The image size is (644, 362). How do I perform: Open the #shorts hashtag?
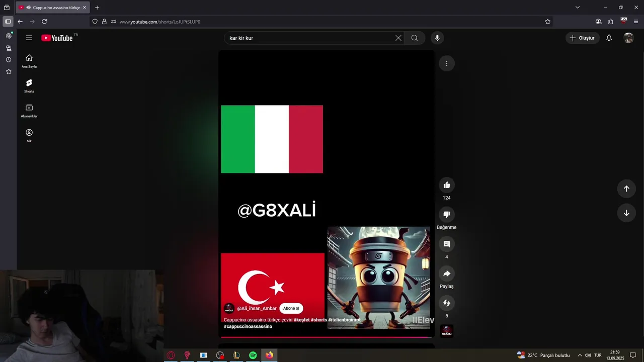click(319, 320)
